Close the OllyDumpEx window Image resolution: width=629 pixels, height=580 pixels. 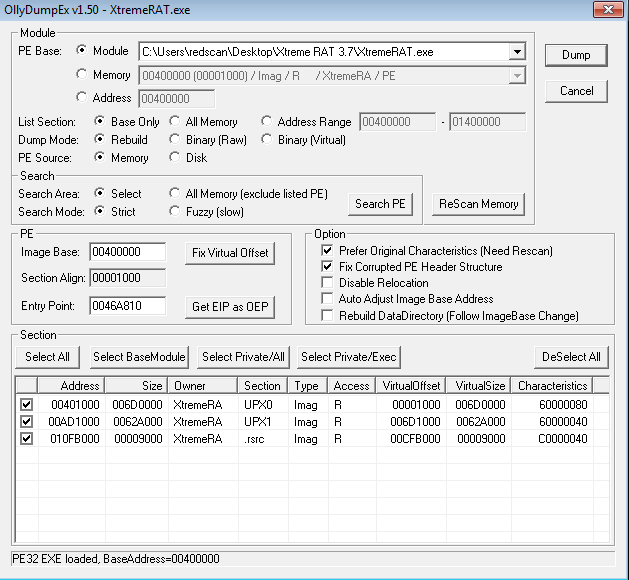608,10
